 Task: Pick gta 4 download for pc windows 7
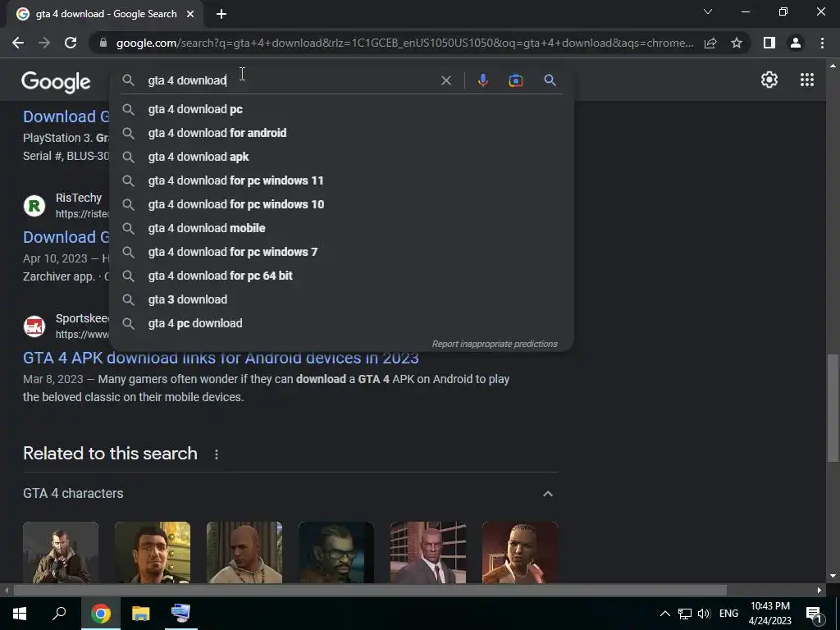click(x=342, y=252)
